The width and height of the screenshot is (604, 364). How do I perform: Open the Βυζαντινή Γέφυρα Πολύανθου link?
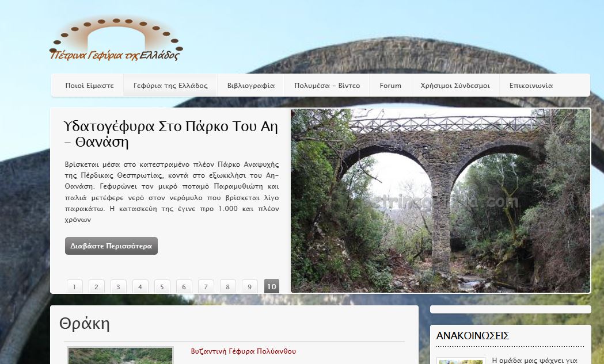[x=243, y=351]
